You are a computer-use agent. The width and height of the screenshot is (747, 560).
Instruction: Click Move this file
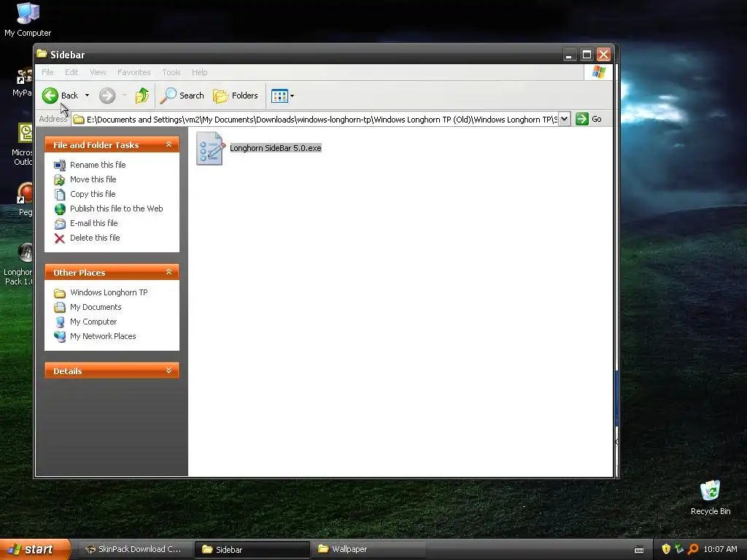pyautogui.click(x=93, y=179)
